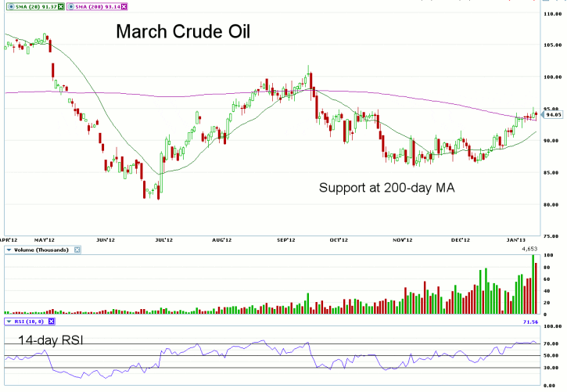Close the Volume (Thousands) panel
The height and width of the screenshot is (392, 567).
coord(75,250)
